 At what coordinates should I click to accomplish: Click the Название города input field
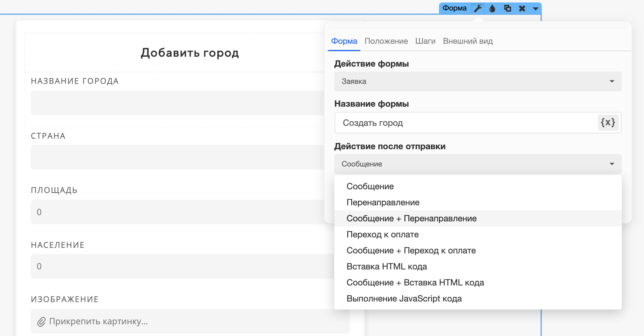pos(178,103)
